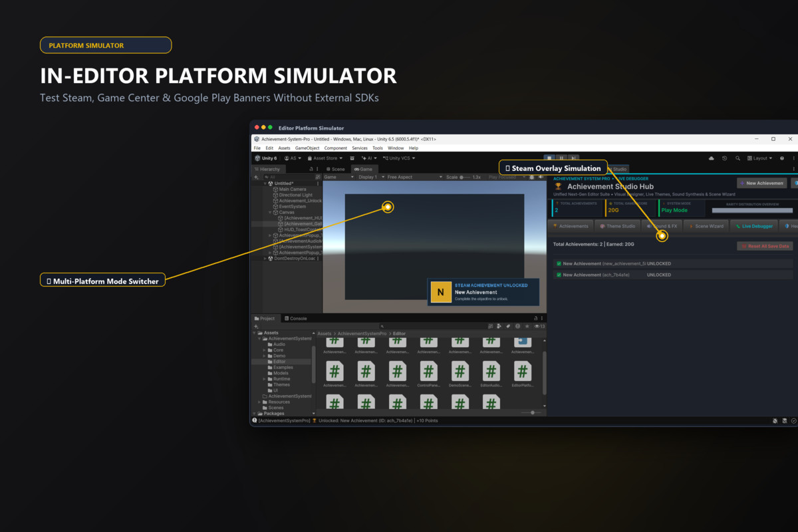Click the plus icon in Project panel
Viewport: 798px width, 532px height.
pos(256,326)
